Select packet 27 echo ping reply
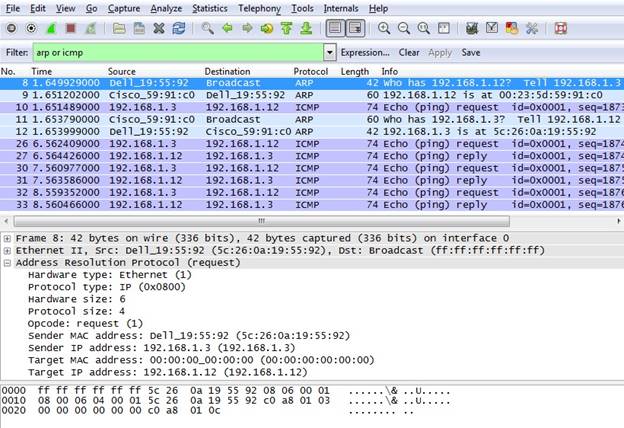 (312, 156)
